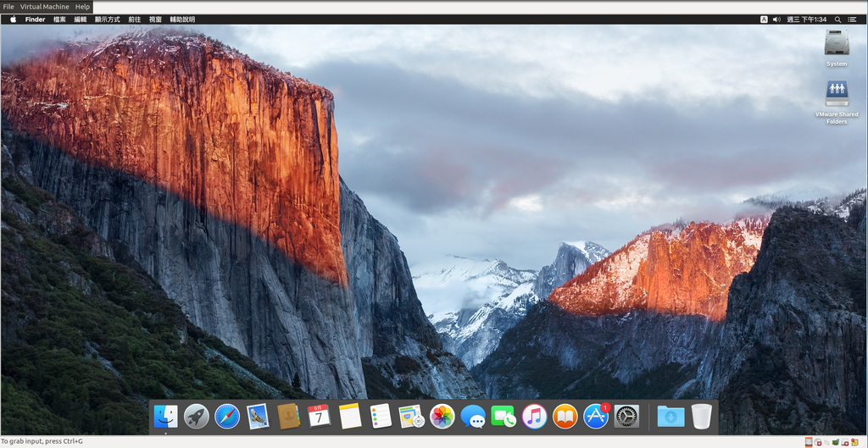868x448 pixels.
Task: Launch the orange iBooks app
Action: (565, 417)
